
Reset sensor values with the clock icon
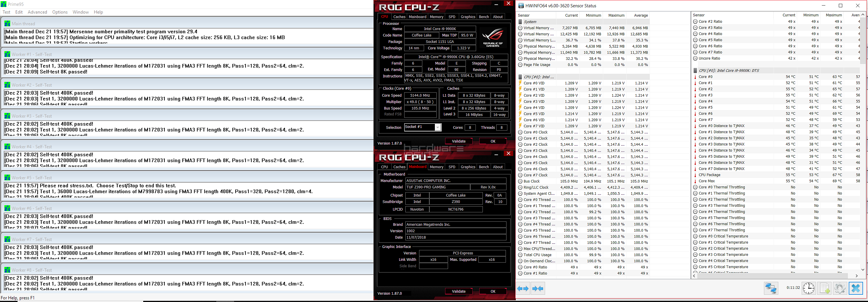808,288
